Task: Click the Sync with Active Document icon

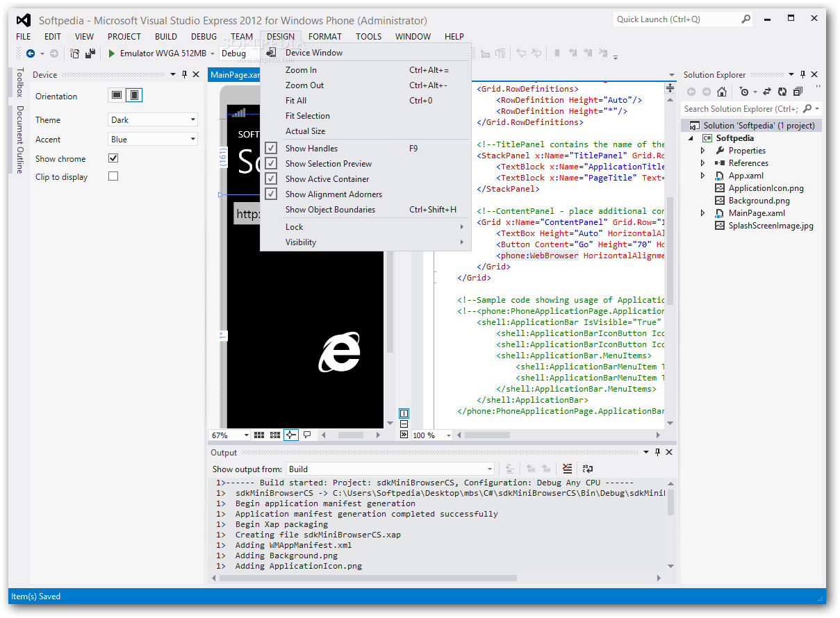Action: 767,92
